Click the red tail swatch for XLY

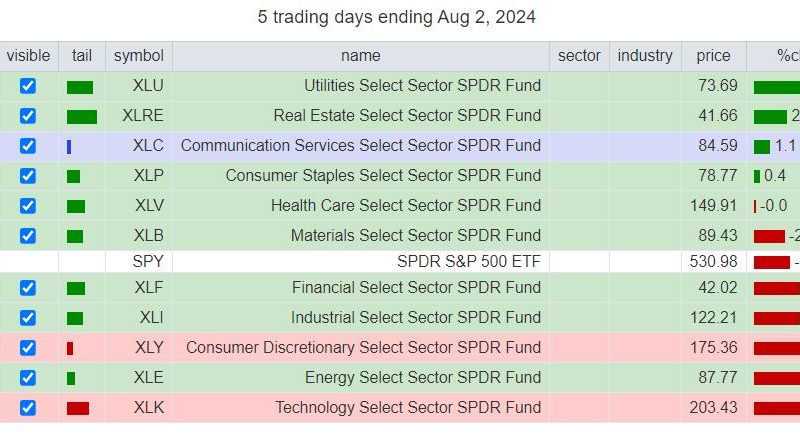70,348
